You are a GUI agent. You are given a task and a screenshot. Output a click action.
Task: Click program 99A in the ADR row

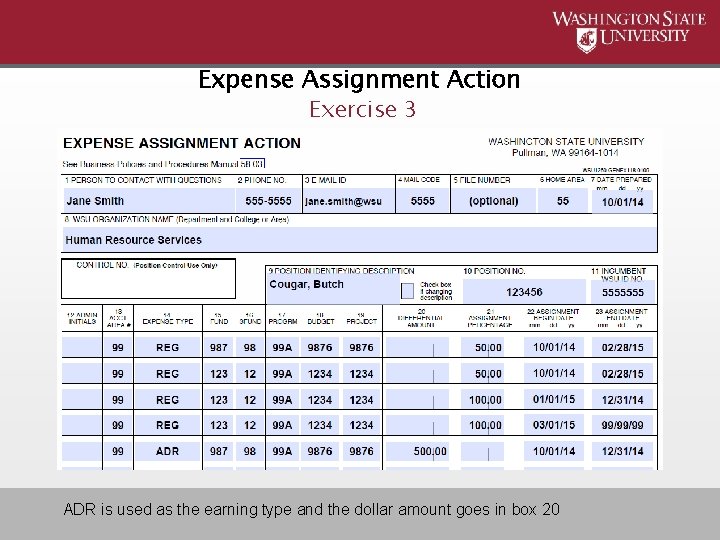pos(282,451)
